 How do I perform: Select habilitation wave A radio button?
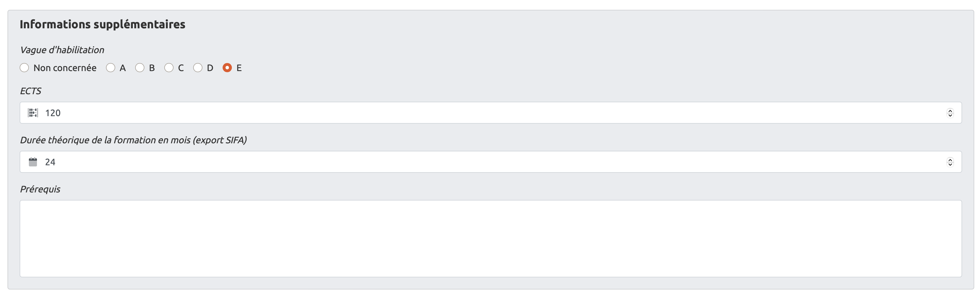coord(111,68)
